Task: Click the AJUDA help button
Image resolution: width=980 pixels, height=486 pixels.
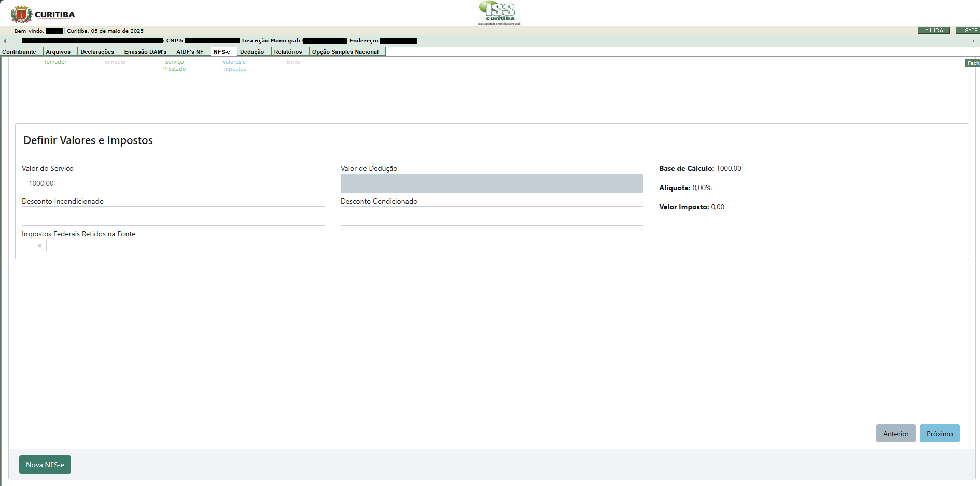Action: [934, 31]
